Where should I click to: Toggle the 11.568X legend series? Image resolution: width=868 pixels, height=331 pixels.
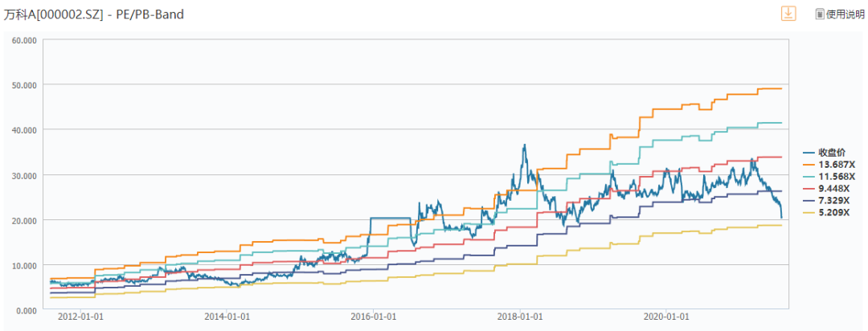click(829, 176)
